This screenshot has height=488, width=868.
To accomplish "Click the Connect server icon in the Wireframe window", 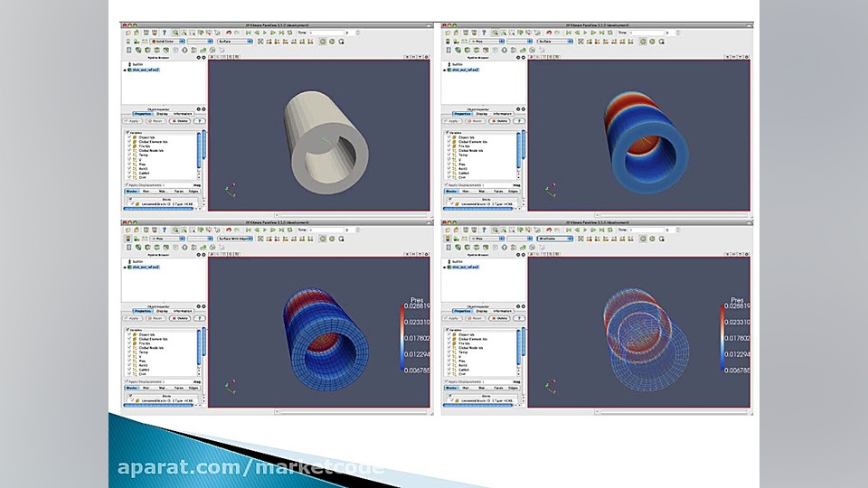I will [467, 230].
